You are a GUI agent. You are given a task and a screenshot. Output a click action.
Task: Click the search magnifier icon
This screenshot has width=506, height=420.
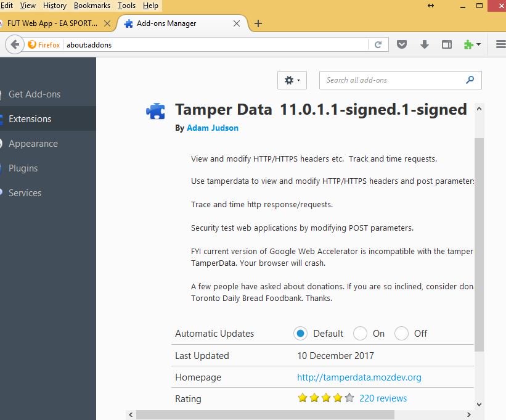click(x=470, y=80)
